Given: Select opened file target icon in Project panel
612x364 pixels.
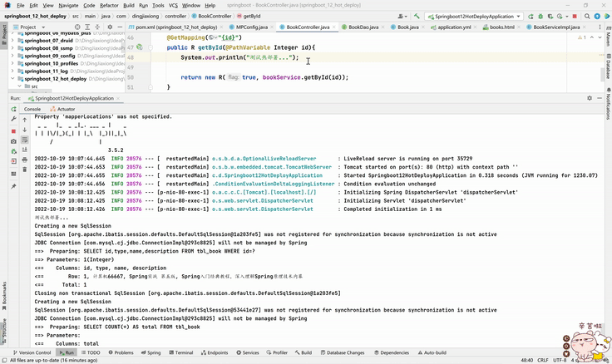Looking at the screenshot, I should coord(77,27).
